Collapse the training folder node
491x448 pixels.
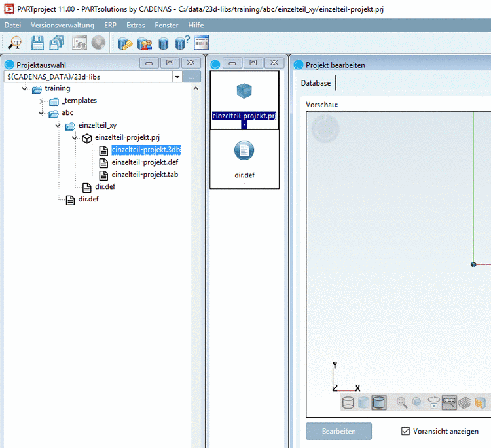(x=24, y=88)
